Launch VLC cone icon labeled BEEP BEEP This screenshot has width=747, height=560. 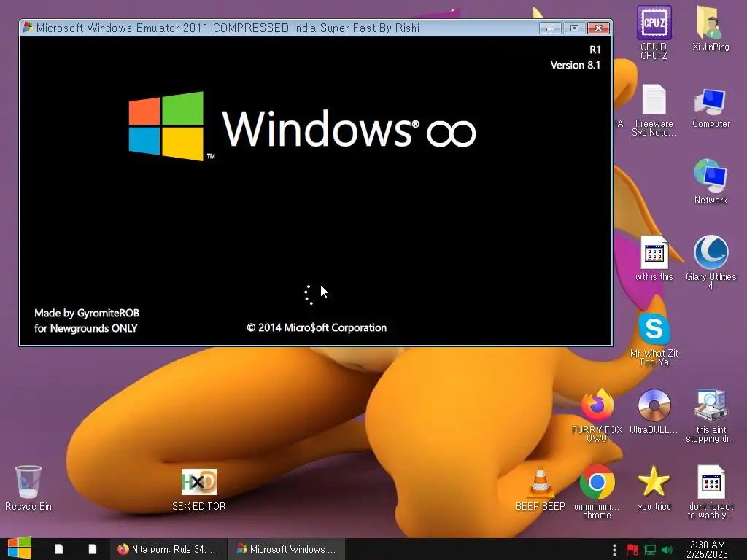point(541,489)
